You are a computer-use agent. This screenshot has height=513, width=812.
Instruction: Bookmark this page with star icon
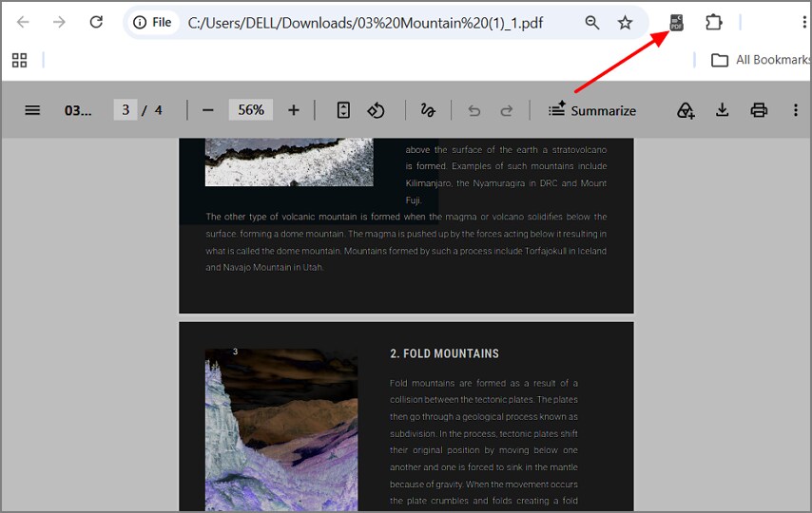625,22
